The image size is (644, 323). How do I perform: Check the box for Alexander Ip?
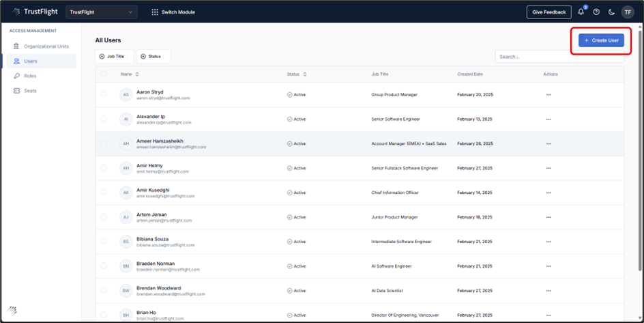coord(104,118)
